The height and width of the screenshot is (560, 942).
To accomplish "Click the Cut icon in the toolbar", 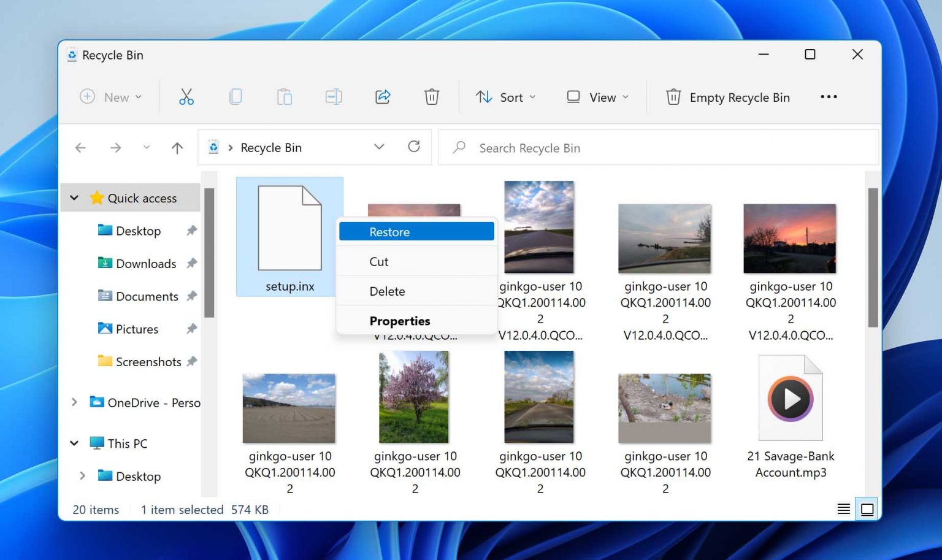I will [x=186, y=97].
